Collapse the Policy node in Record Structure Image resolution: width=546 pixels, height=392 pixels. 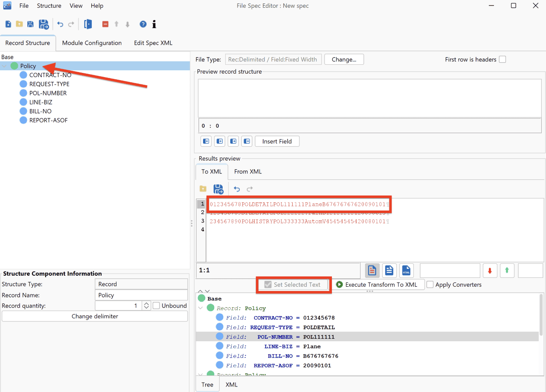coord(5,66)
